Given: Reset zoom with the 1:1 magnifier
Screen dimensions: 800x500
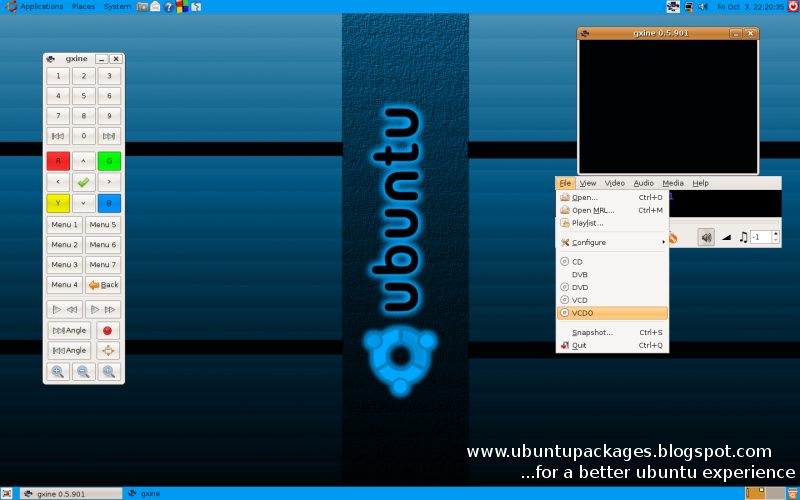Looking at the screenshot, I should (109, 372).
